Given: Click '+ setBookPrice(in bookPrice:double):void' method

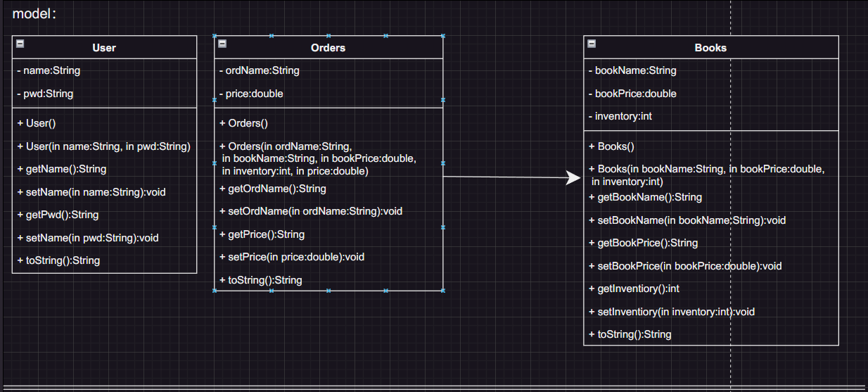Looking at the screenshot, I should 685,266.
